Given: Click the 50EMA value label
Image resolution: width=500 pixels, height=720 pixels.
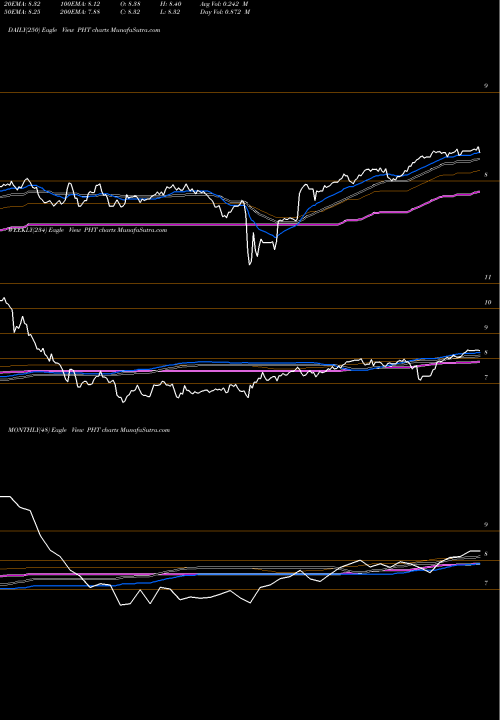Looking at the screenshot, I should tap(20, 12).
